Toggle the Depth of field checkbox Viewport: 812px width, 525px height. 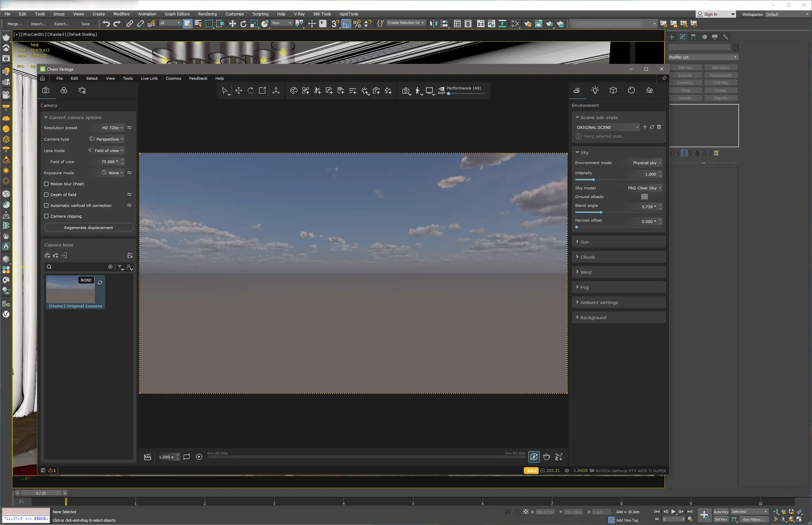click(46, 195)
